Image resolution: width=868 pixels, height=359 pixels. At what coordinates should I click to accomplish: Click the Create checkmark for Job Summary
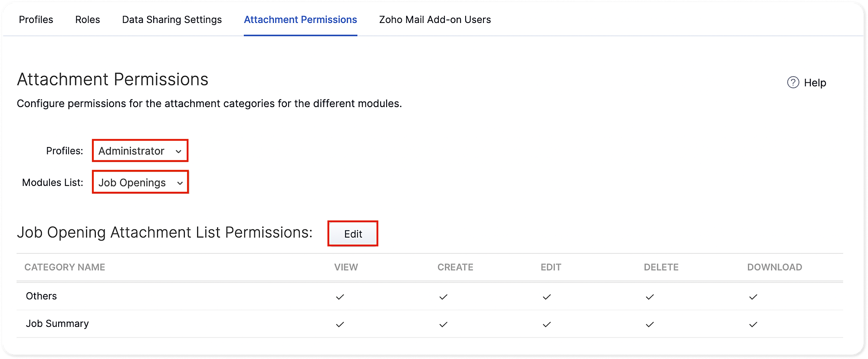443,324
